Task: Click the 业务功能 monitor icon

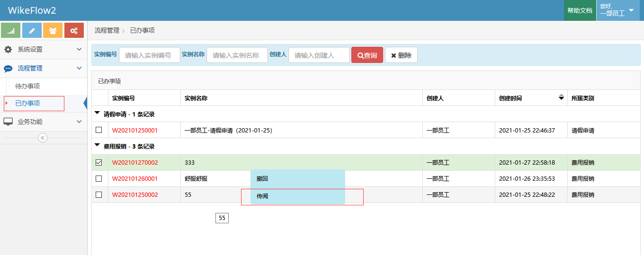Action: [x=8, y=122]
